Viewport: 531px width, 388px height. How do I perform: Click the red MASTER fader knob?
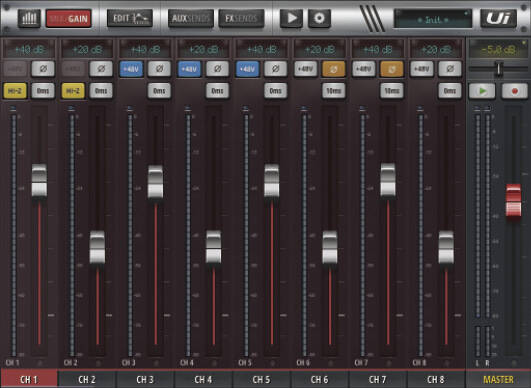click(x=513, y=200)
